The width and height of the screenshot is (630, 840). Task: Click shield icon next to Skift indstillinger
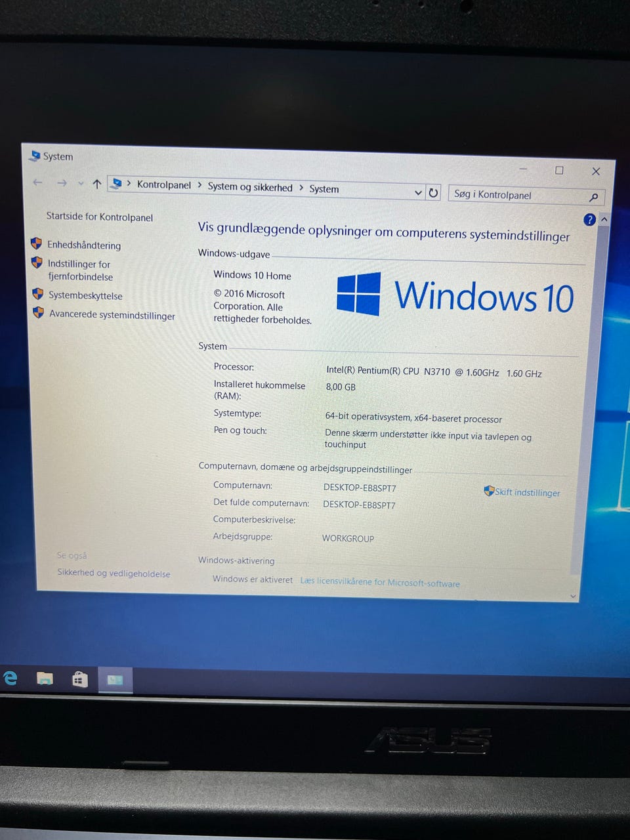click(x=489, y=491)
